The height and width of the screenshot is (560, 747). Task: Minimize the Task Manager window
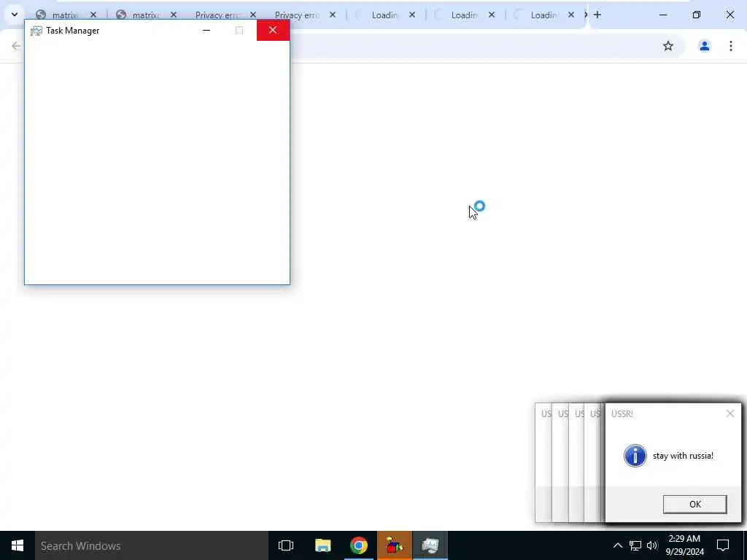(x=206, y=30)
